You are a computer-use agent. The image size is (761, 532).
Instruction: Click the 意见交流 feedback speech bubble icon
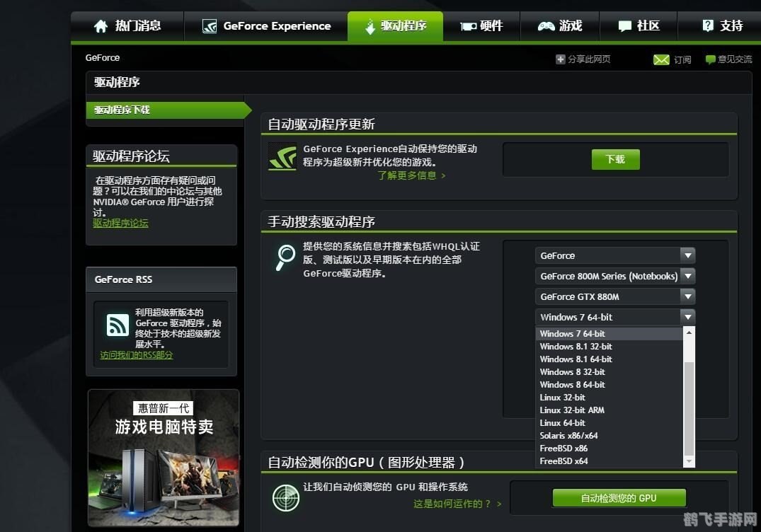point(709,59)
